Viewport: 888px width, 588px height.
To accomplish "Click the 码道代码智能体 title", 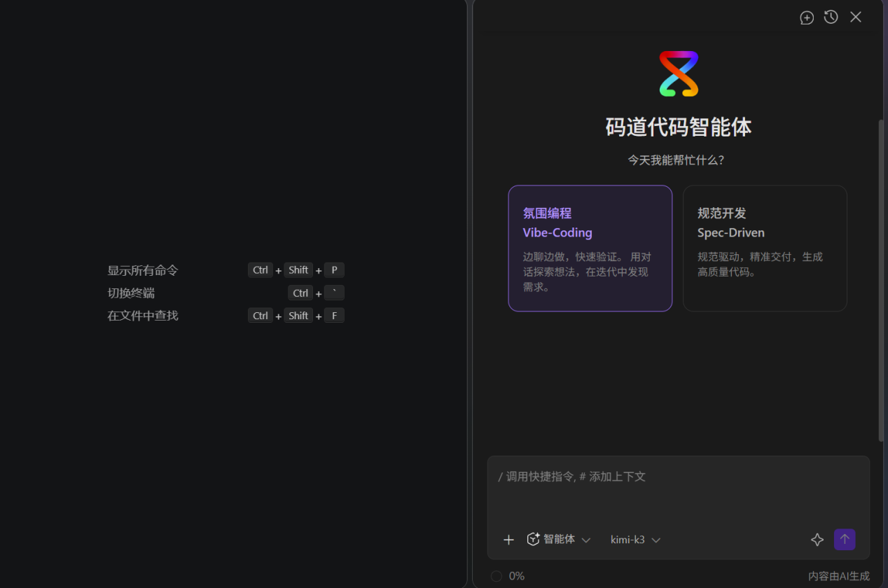I will [679, 127].
